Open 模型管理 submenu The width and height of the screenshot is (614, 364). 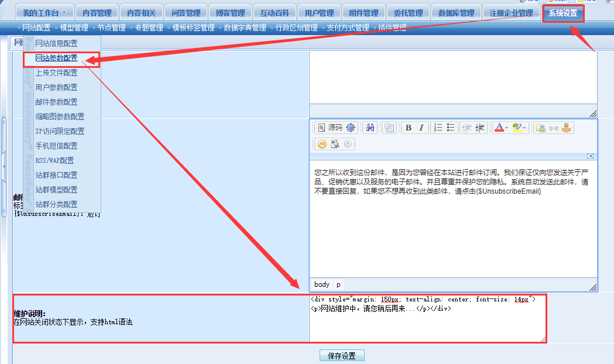(74, 28)
